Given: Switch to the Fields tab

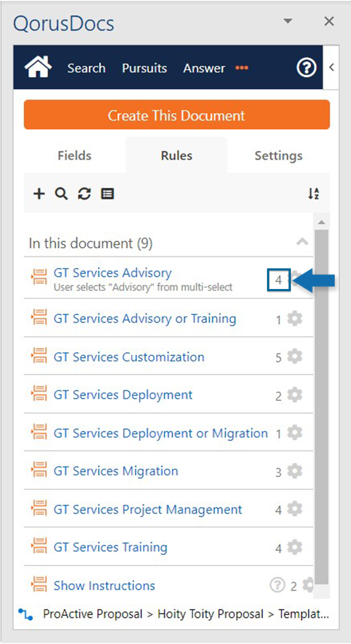Looking at the screenshot, I should 75,155.
